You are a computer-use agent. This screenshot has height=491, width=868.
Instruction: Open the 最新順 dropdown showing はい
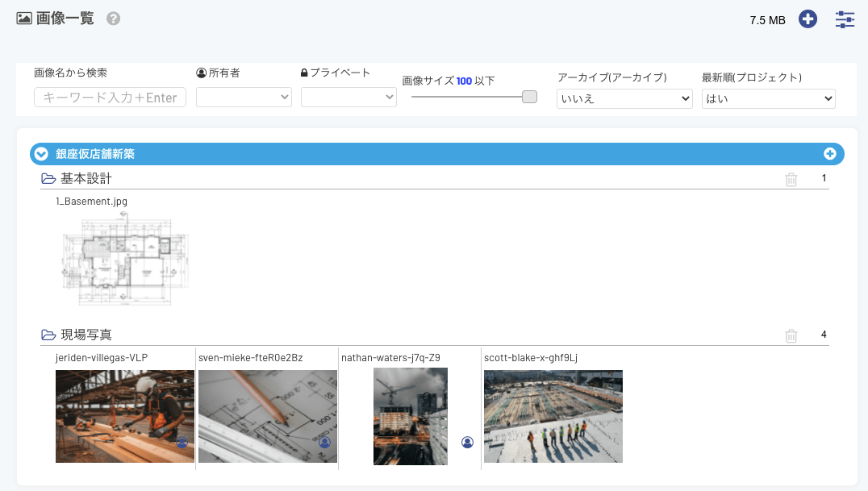tap(768, 98)
